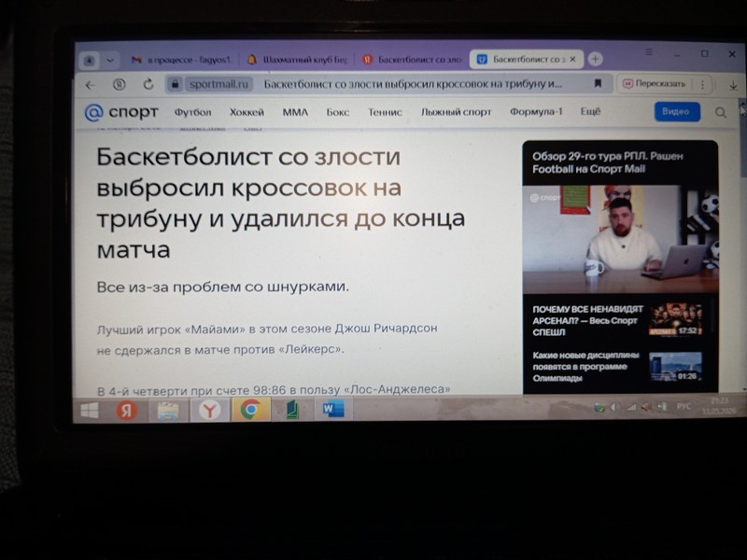Open the Теннис section
Viewport: 747px width, 560px height.
[385, 112]
